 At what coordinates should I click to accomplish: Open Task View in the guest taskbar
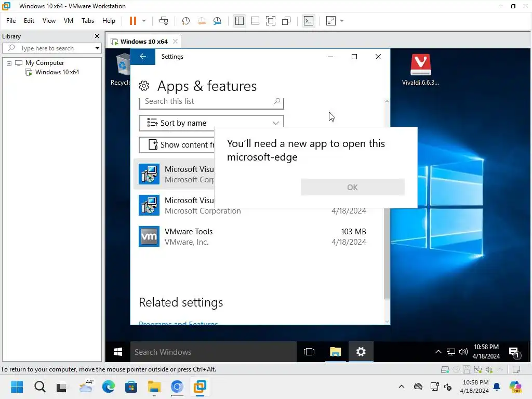[x=309, y=352]
